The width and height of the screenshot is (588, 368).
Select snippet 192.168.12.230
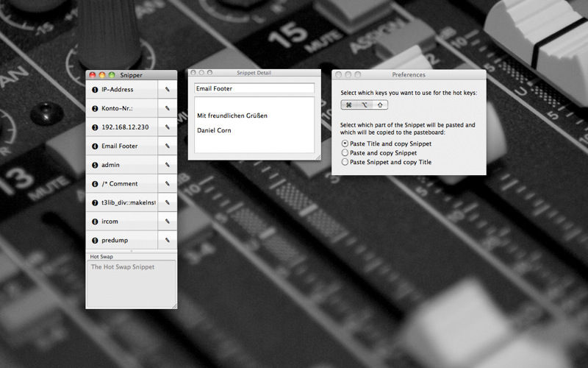(122, 127)
